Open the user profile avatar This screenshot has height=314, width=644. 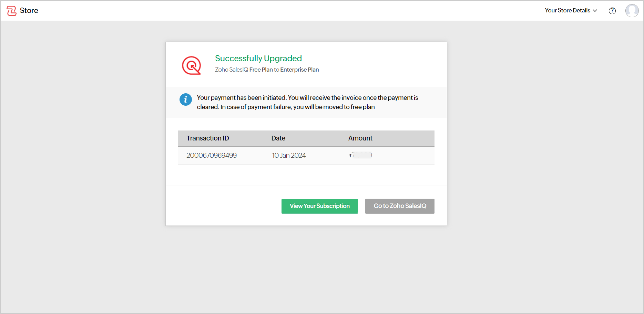click(632, 11)
